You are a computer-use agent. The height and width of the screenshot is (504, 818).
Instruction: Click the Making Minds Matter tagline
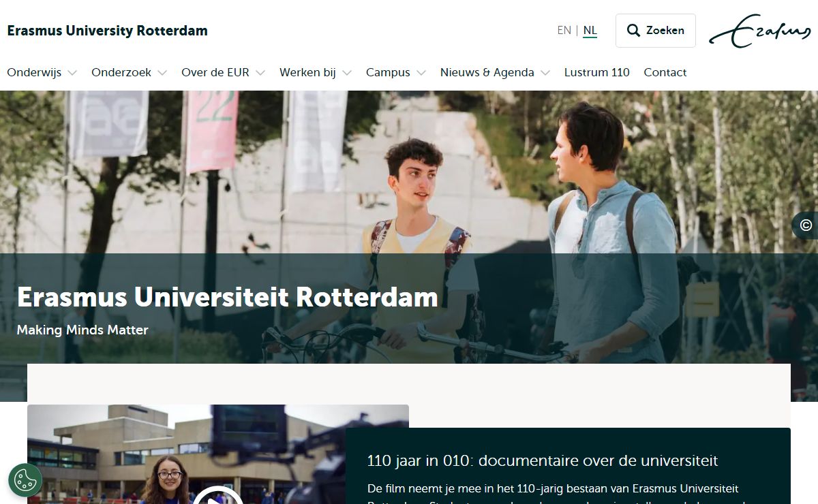pyautogui.click(x=82, y=330)
